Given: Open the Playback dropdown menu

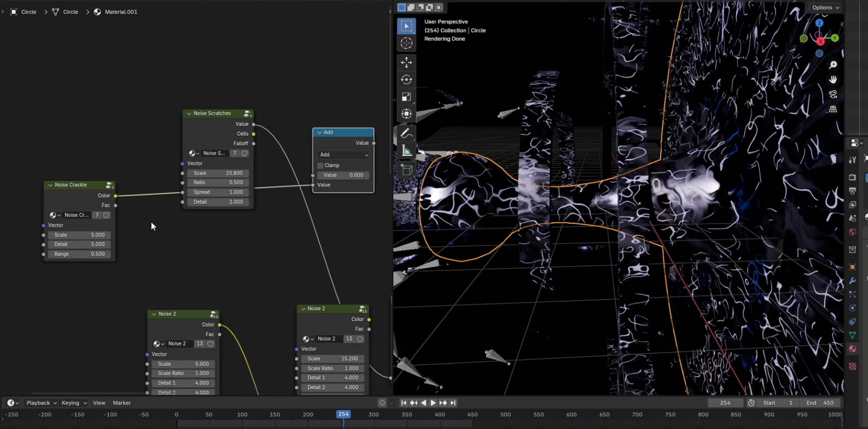Looking at the screenshot, I should point(41,403).
